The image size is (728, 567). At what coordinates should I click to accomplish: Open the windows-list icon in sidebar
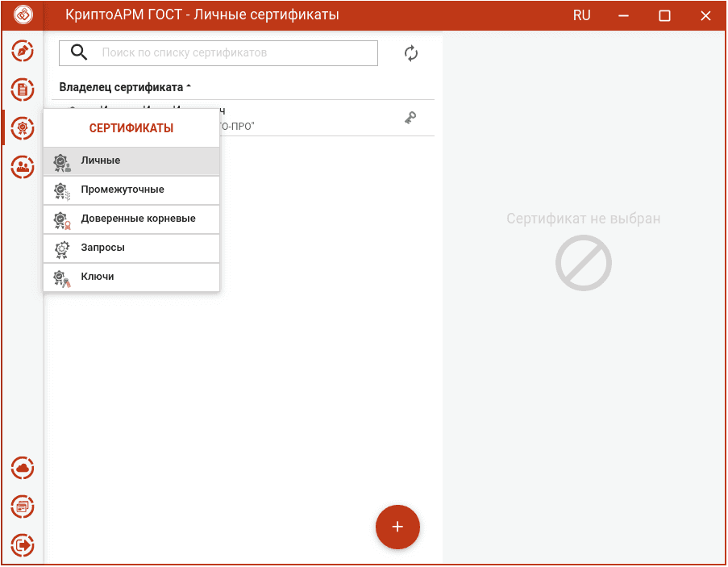23,507
